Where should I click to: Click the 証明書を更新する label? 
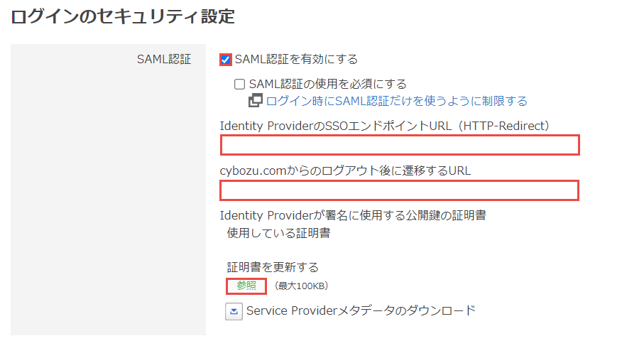click(273, 267)
